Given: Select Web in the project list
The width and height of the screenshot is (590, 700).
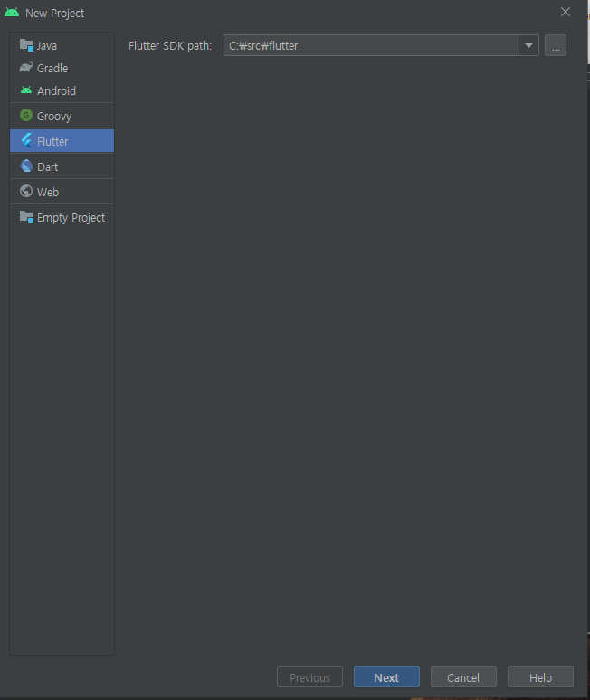Looking at the screenshot, I should click(62, 192).
